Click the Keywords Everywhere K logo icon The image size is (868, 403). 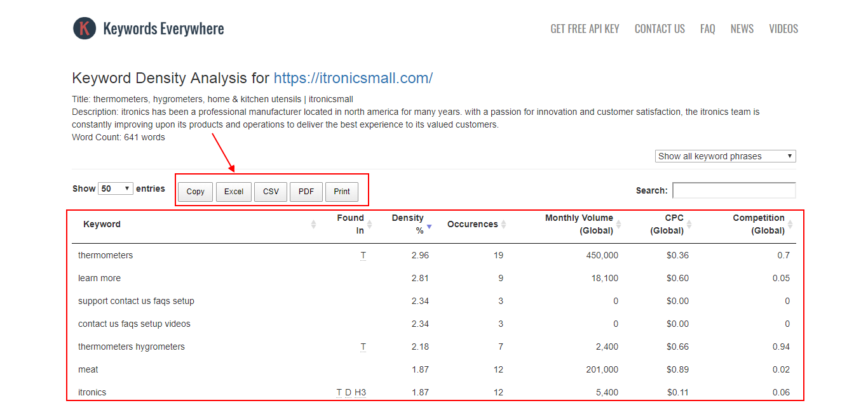tap(85, 29)
